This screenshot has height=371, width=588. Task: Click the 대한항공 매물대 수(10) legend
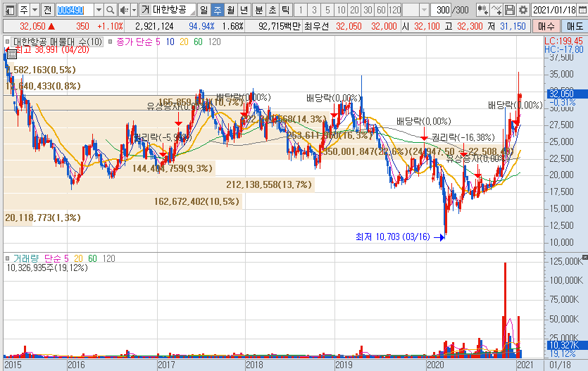point(57,42)
